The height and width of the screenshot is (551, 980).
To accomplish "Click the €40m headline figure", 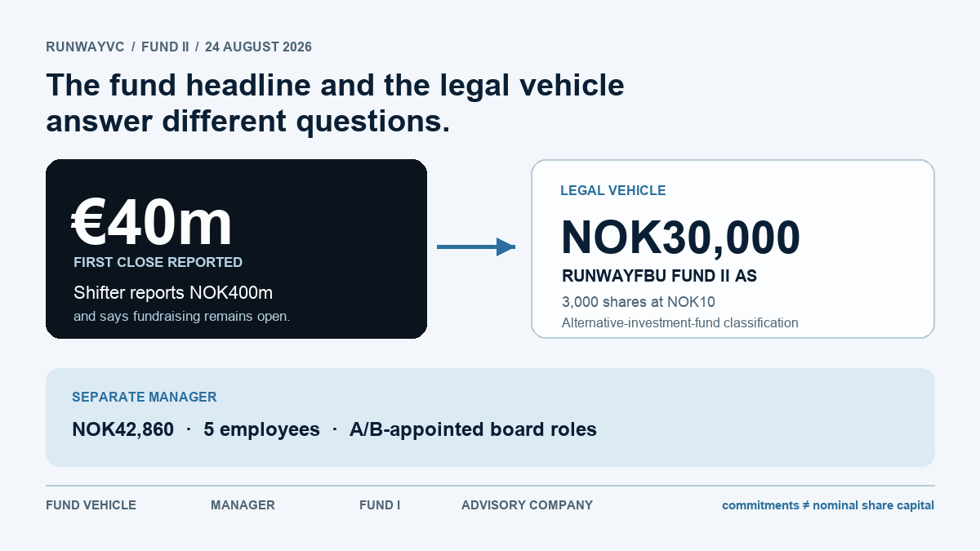I will (x=152, y=222).
